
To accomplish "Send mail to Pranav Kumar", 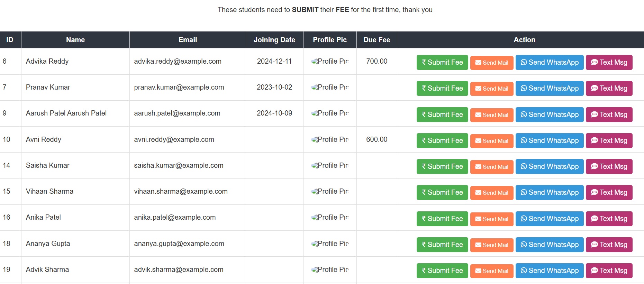I will click(x=492, y=89).
